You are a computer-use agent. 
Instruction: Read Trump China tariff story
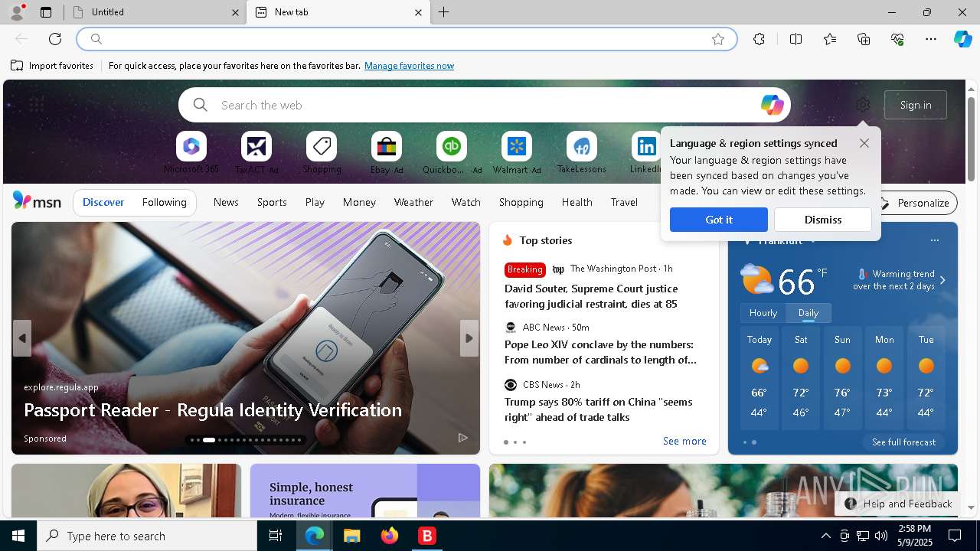tap(598, 409)
